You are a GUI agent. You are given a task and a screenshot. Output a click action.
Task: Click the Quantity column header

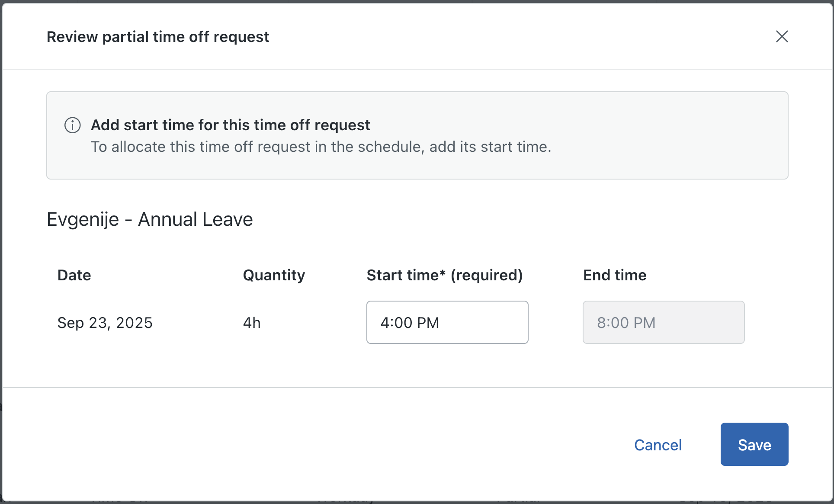tap(274, 275)
